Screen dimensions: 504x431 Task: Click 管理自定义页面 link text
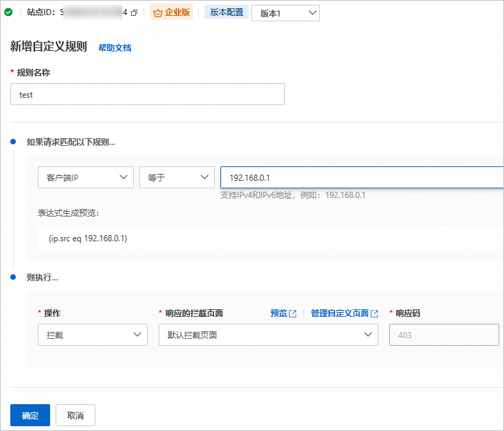(x=340, y=313)
